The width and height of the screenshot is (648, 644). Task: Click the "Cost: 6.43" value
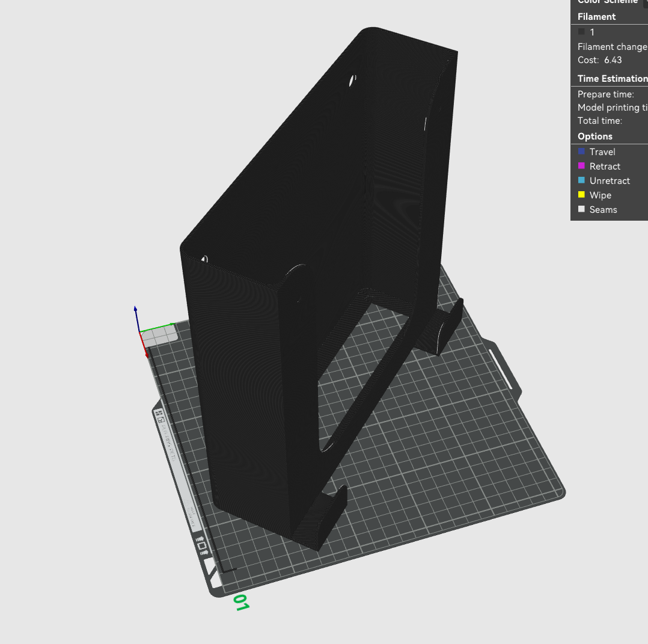pyautogui.click(x=600, y=60)
